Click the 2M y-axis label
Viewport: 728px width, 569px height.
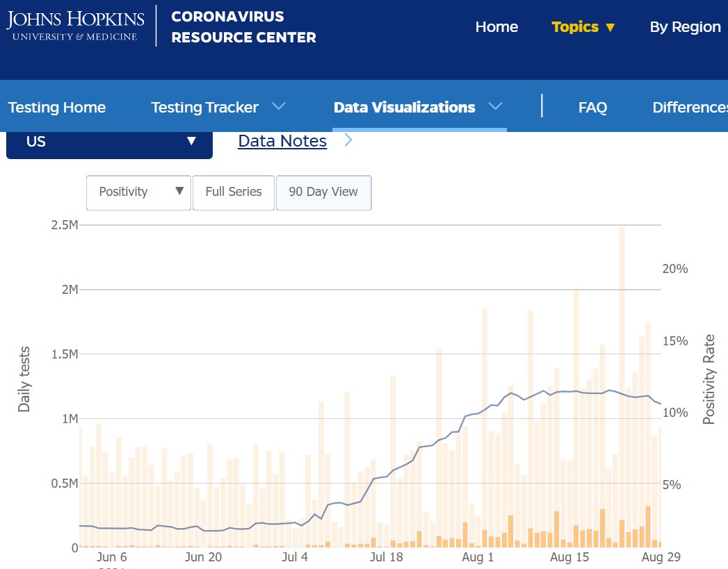(70, 290)
